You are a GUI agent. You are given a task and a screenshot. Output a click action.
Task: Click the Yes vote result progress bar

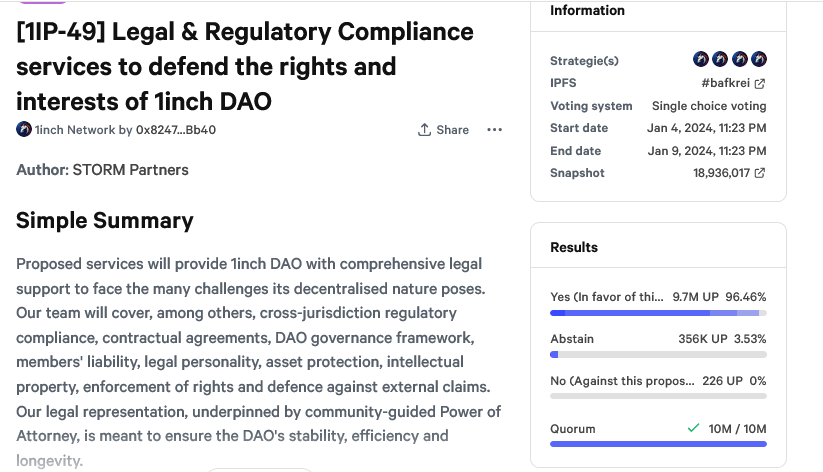click(658, 314)
